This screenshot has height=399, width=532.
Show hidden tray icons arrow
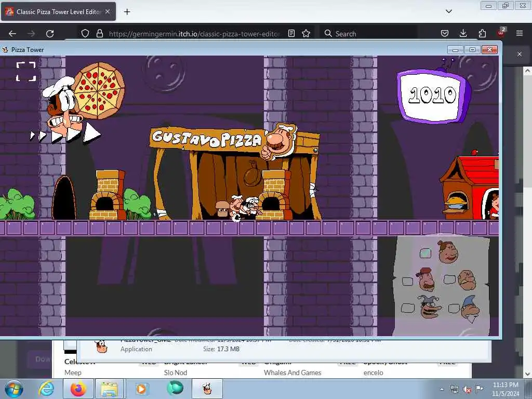[x=442, y=389]
